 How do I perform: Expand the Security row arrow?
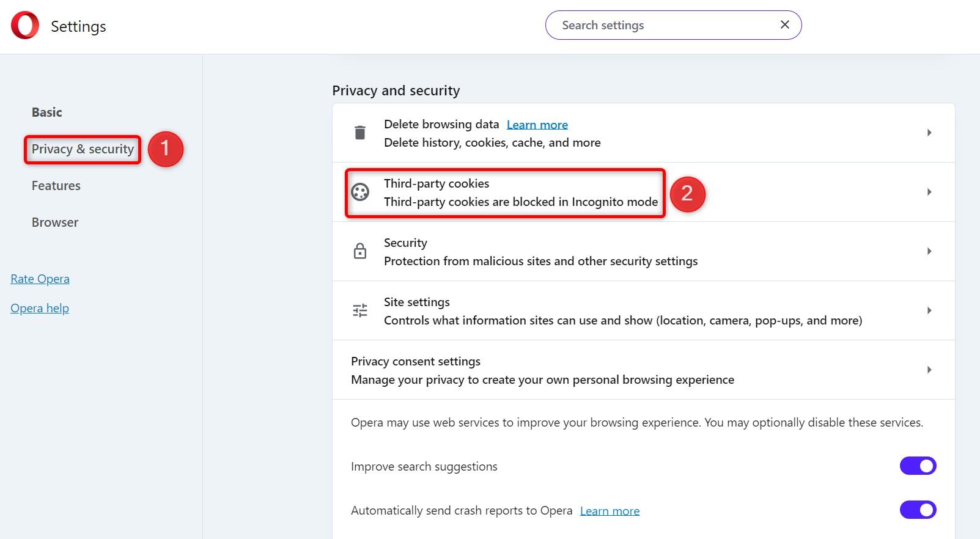click(x=929, y=251)
